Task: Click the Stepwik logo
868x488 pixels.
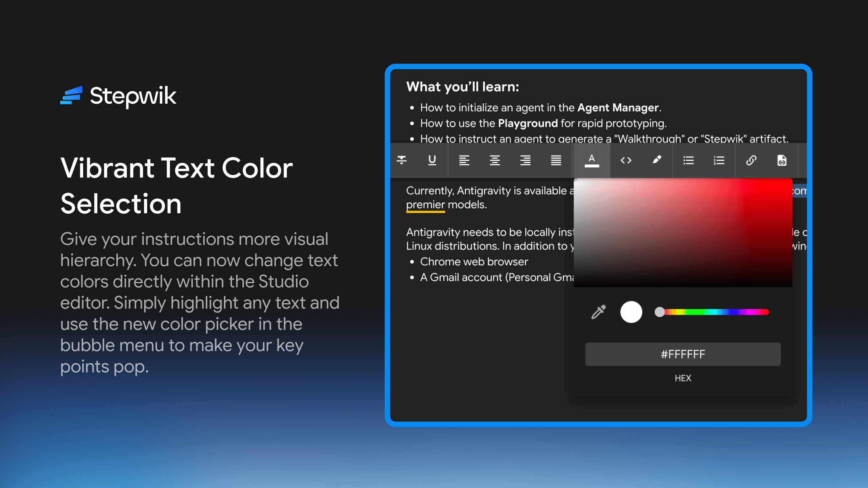Action: tap(118, 96)
